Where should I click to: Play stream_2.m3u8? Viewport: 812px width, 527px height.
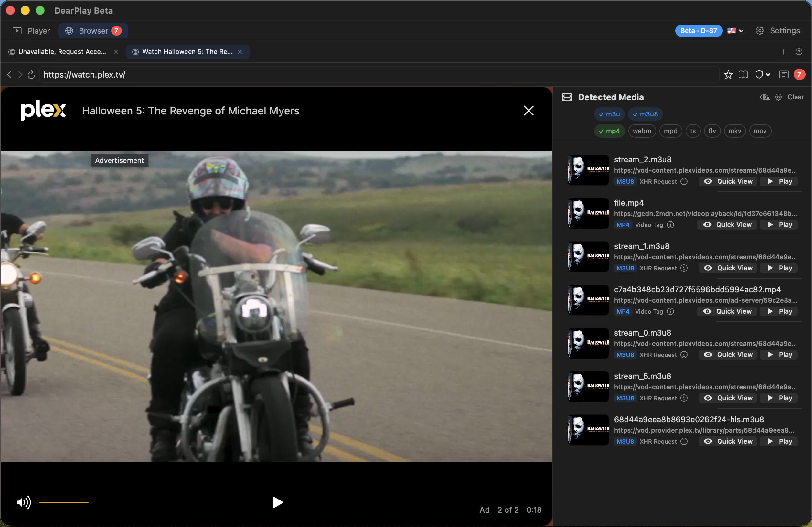coord(779,182)
